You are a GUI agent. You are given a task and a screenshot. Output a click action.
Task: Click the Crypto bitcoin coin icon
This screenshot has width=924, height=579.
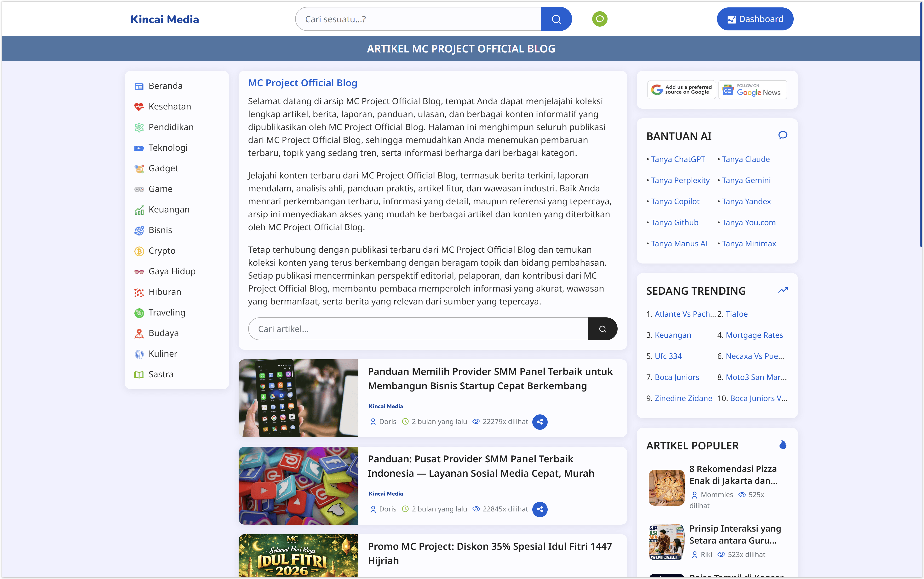[139, 251]
